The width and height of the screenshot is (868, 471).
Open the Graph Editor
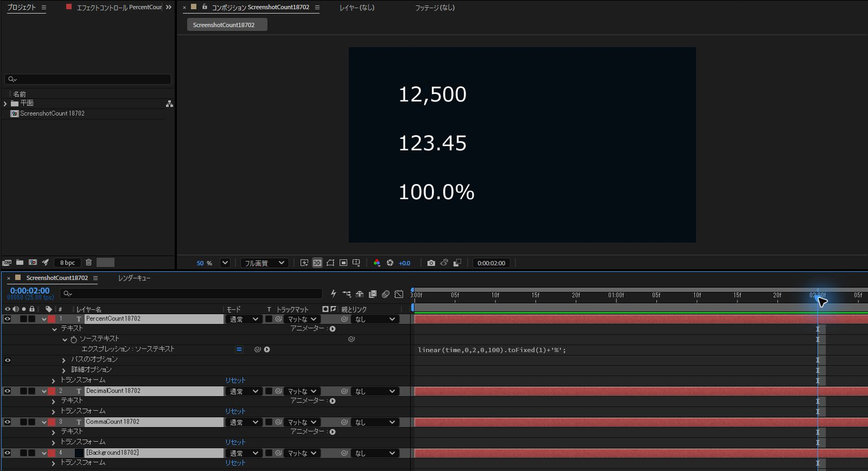point(399,294)
